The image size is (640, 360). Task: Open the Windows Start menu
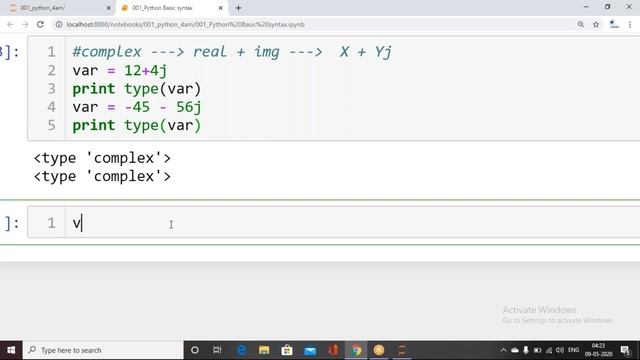[11, 350]
